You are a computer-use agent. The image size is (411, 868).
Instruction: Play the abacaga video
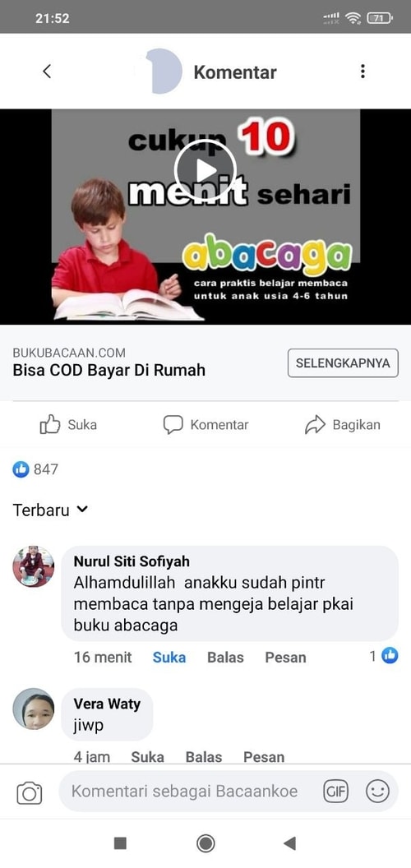pyautogui.click(x=205, y=170)
